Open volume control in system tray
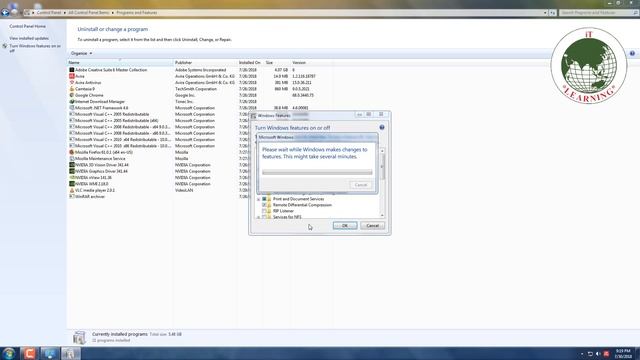640x360 pixels. [x=598, y=354]
